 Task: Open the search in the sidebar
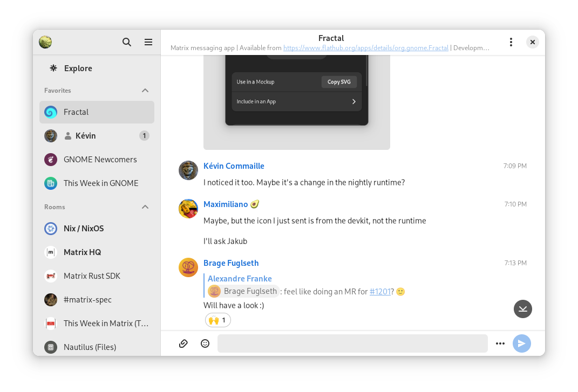(x=127, y=42)
